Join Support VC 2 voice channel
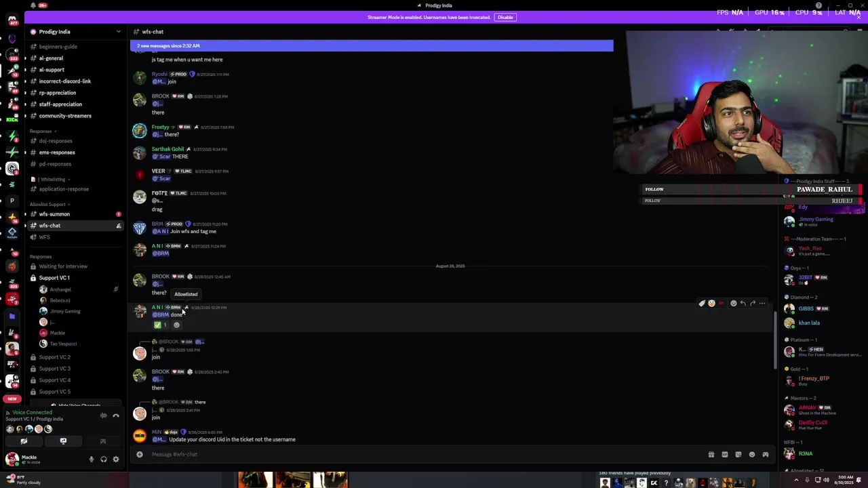 pyautogui.click(x=75, y=357)
